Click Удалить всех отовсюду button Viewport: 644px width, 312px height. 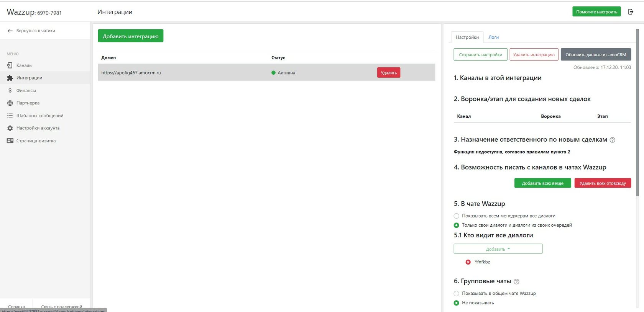(x=603, y=183)
